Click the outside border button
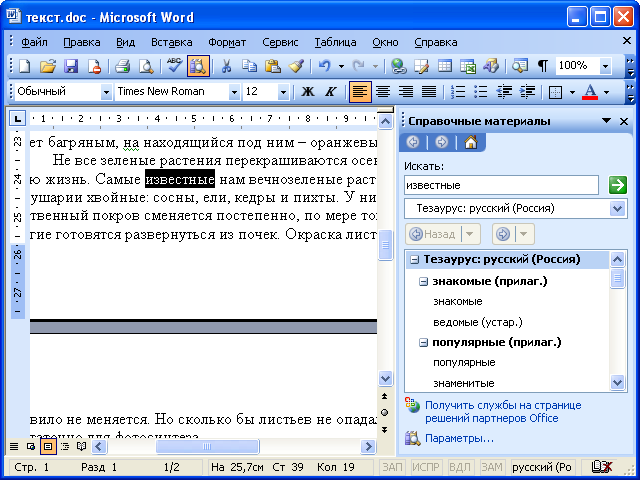640x480 pixels. pyautogui.click(x=555, y=92)
